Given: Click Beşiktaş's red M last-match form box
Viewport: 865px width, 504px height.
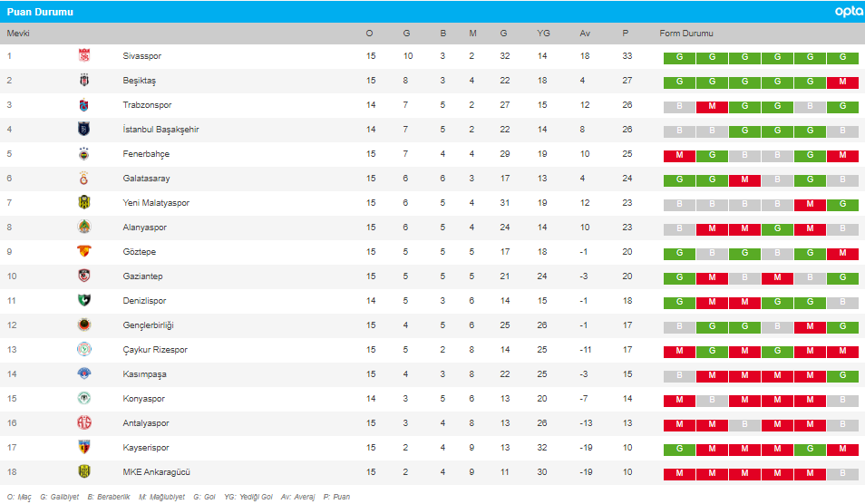Looking at the screenshot, I should click(x=842, y=82).
